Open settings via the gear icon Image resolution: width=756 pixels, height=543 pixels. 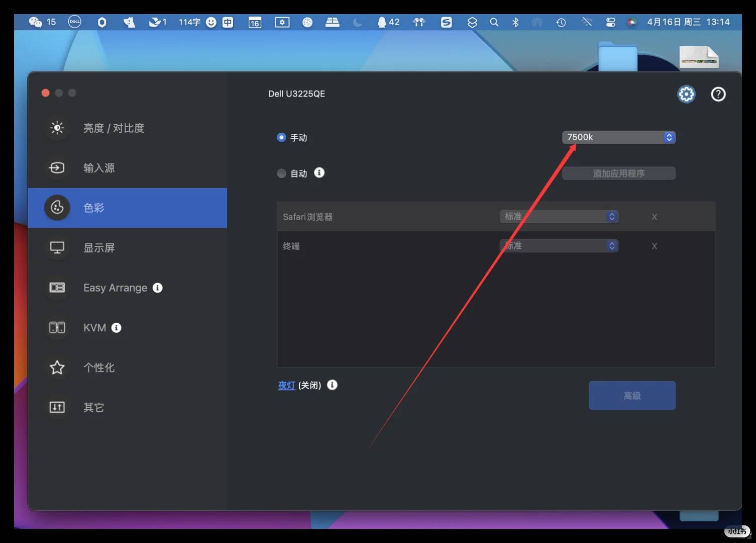click(x=686, y=94)
